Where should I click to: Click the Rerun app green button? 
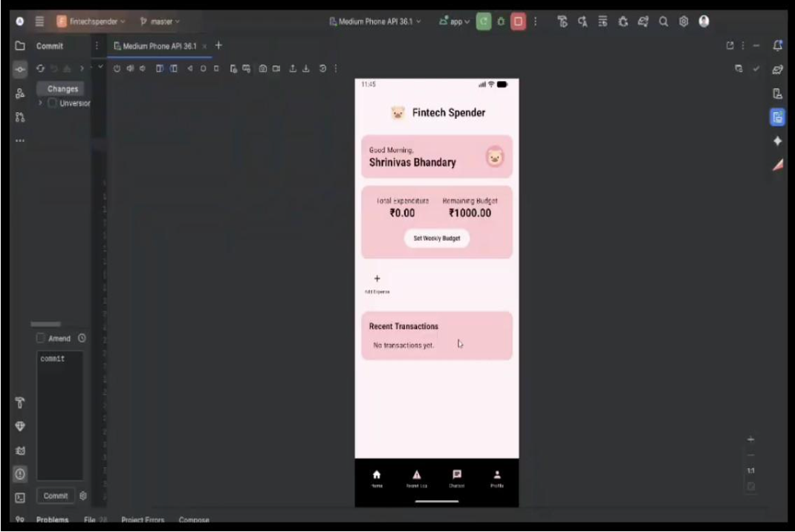coord(483,22)
